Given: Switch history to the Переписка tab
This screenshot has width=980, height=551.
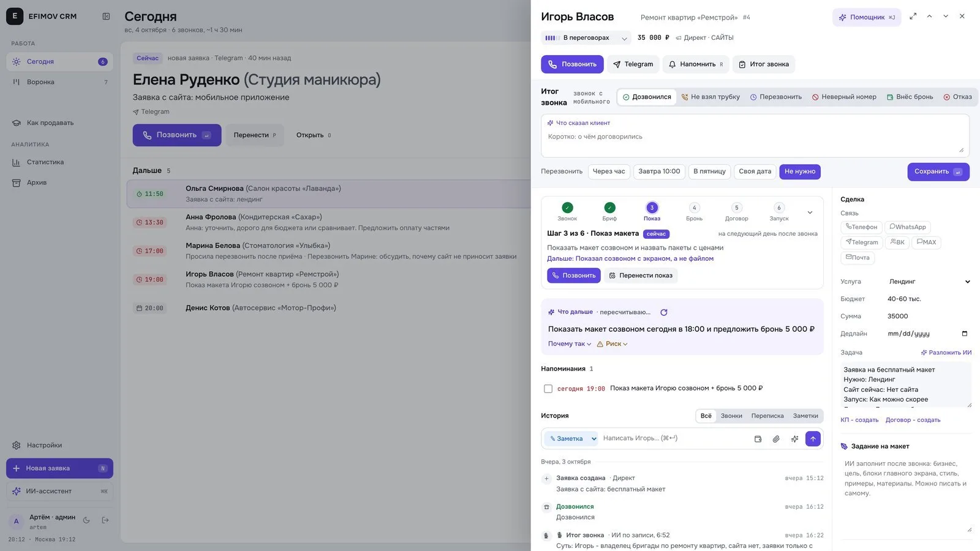Looking at the screenshot, I should [767, 416].
